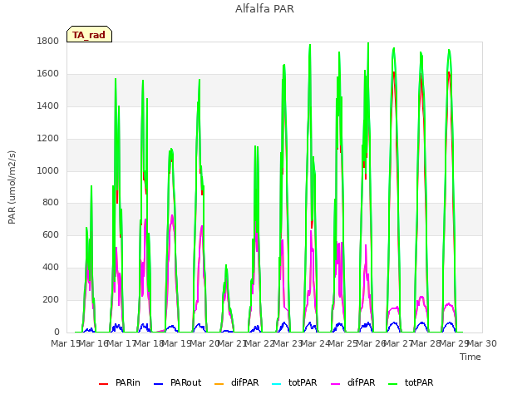
Task: Click the green totPAR legend swatch
Action: tap(393, 384)
